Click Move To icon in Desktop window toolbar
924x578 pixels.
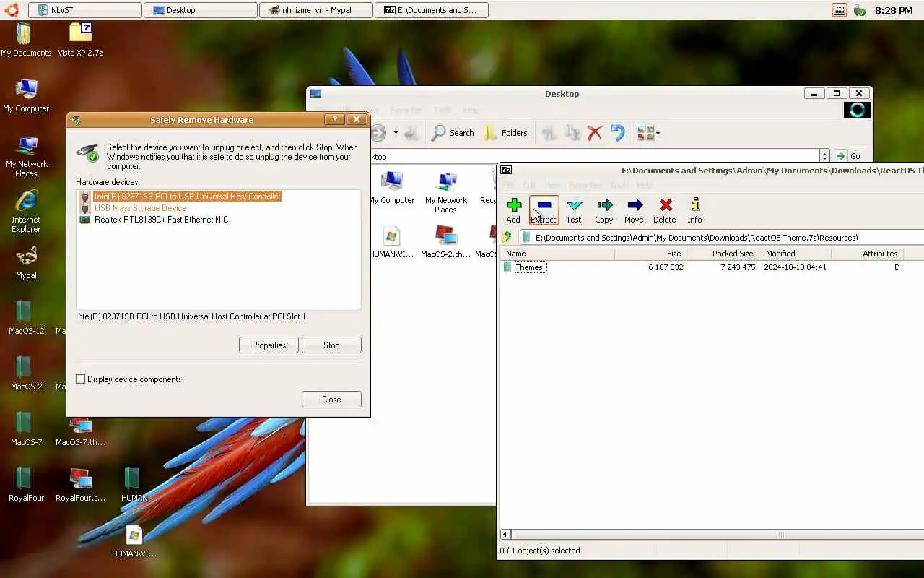[549, 133]
